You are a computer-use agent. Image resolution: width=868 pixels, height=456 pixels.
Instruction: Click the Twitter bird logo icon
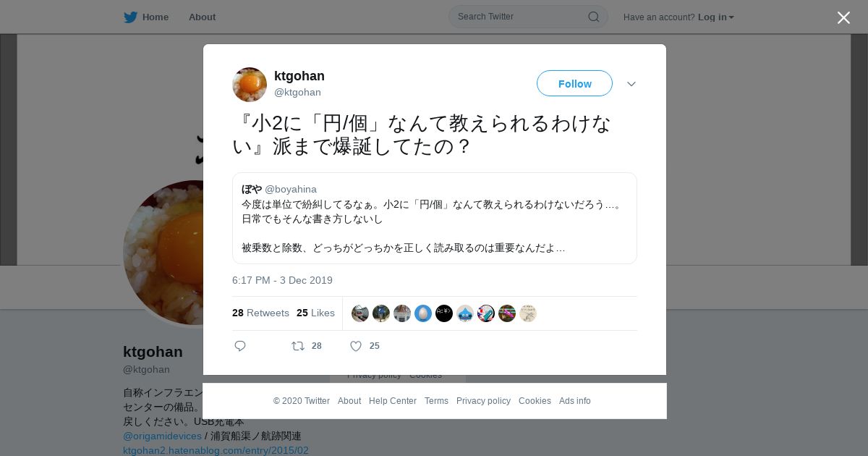coord(130,17)
